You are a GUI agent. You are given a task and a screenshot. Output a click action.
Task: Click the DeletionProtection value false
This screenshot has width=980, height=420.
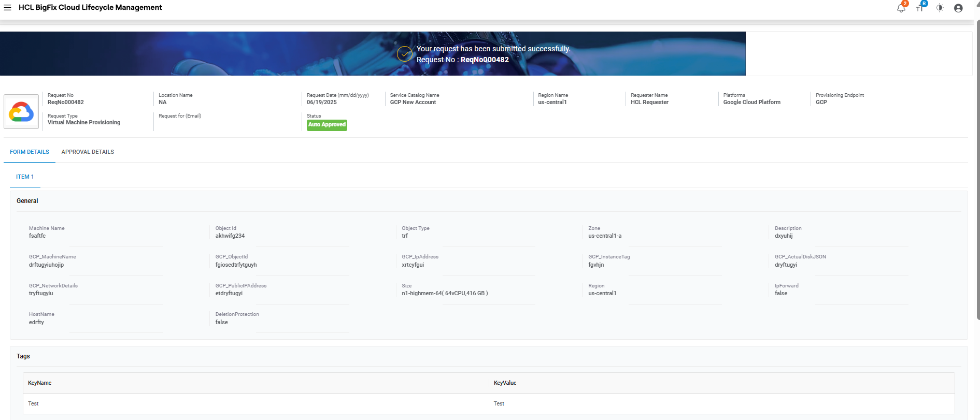pos(222,323)
